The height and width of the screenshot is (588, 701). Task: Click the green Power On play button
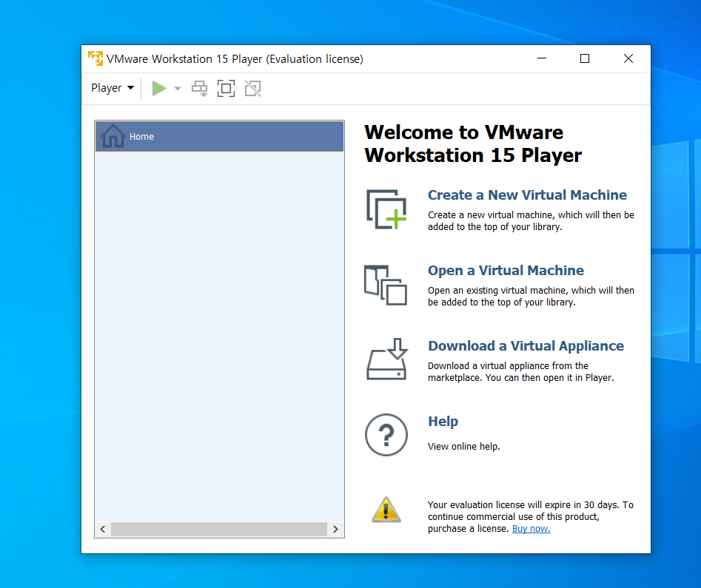(159, 89)
